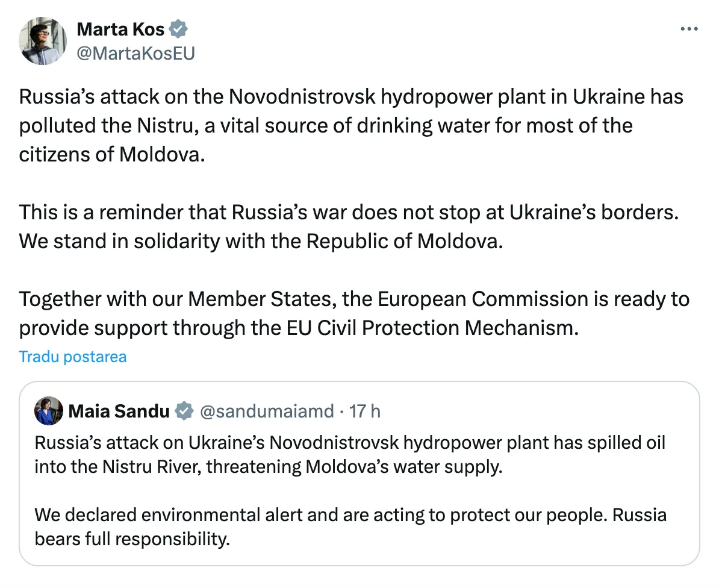Click the verified badge next to Marta Kos
Viewport: 719px width, 588px height.
click(179, 28)
